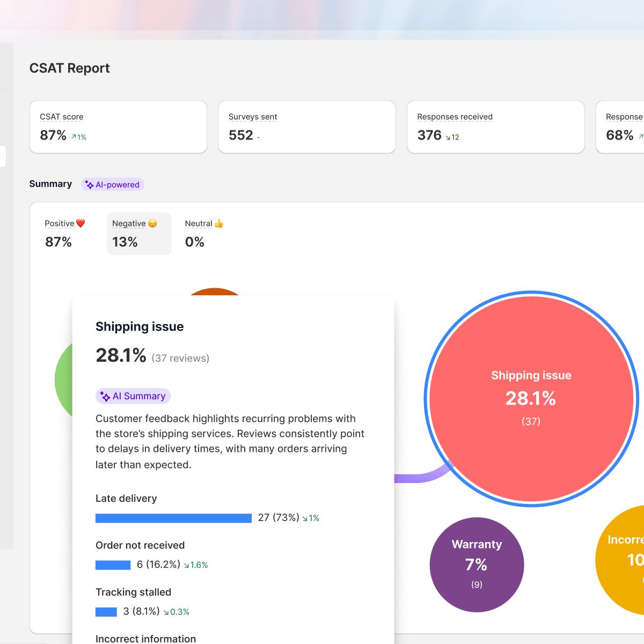This screenshot has width=644, height=644.
Task: Click the AI Summary badge in the popup
Action: click(133, 396)
